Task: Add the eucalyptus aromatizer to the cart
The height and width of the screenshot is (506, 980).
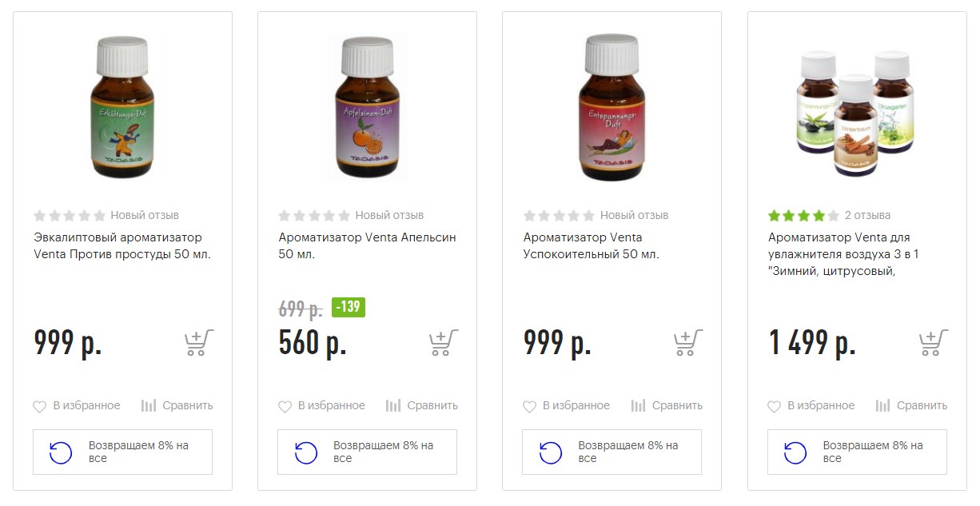Action: (200, 343)
